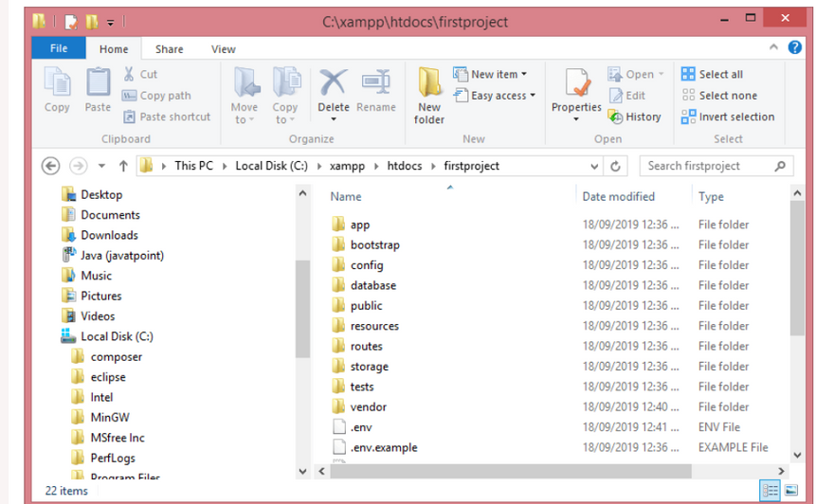Click the Help question mark icon
This screenshot has height=504, width=834.
[794, 47]
